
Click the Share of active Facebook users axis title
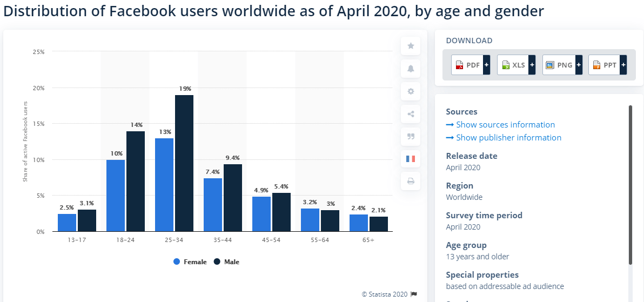pyautogui.click(x=25, y=141)
